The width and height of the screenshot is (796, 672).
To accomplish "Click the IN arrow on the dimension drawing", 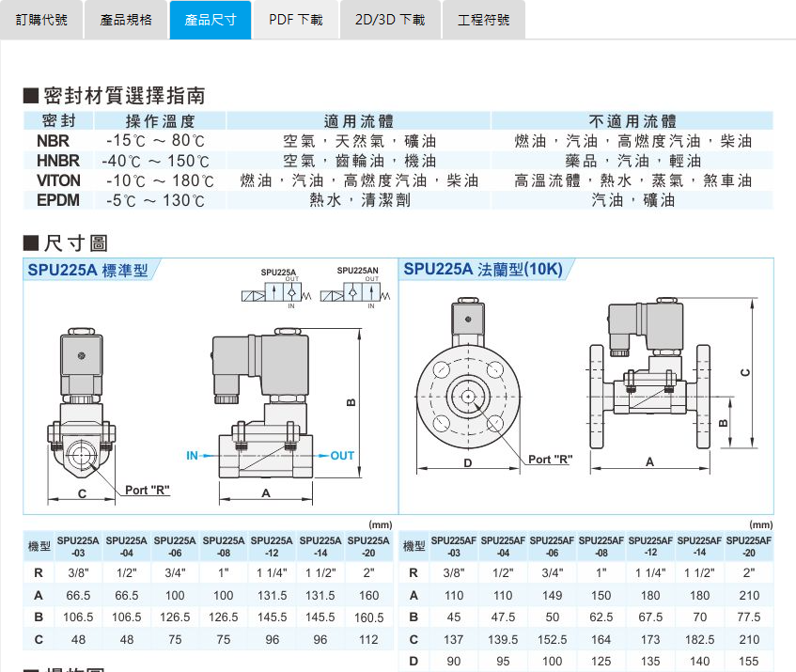I will pos(195,455).
